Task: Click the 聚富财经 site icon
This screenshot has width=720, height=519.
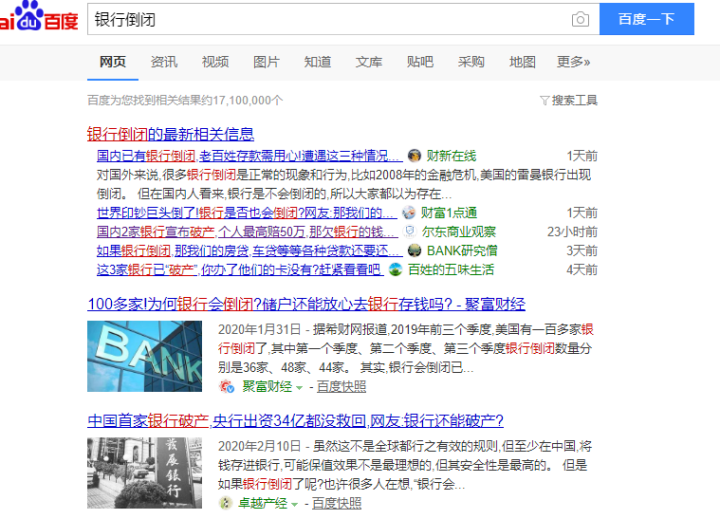Action: (227, 386)
